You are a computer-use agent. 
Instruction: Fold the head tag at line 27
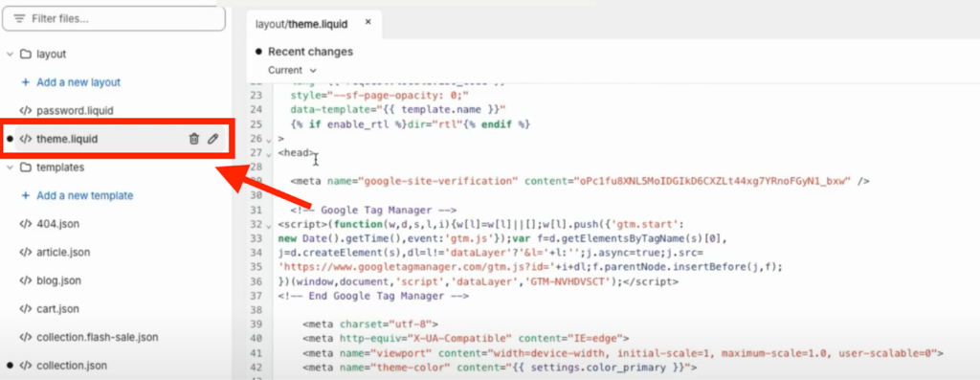pos(269,154)
